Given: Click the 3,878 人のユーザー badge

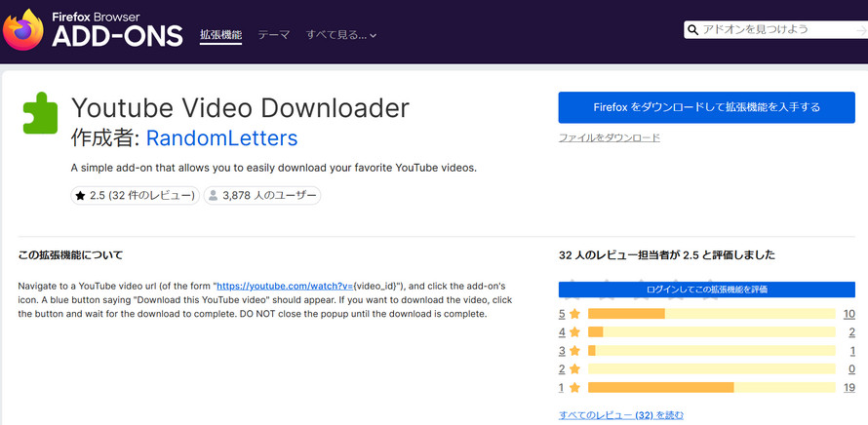Looking at the screenshot, I should point(262,195).
